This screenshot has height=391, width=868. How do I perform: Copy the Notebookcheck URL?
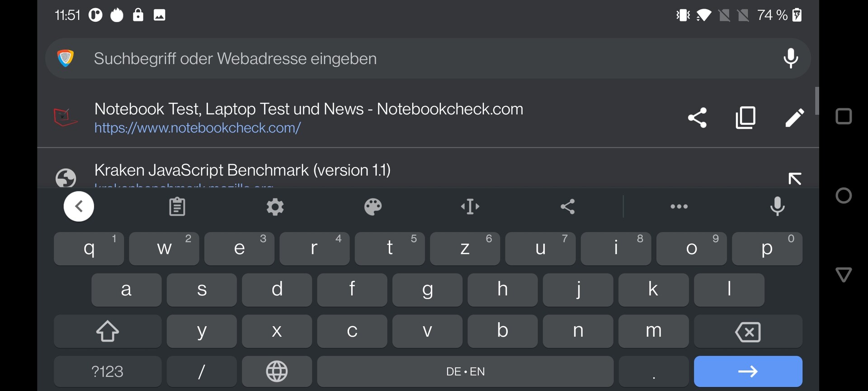[745, 118]
